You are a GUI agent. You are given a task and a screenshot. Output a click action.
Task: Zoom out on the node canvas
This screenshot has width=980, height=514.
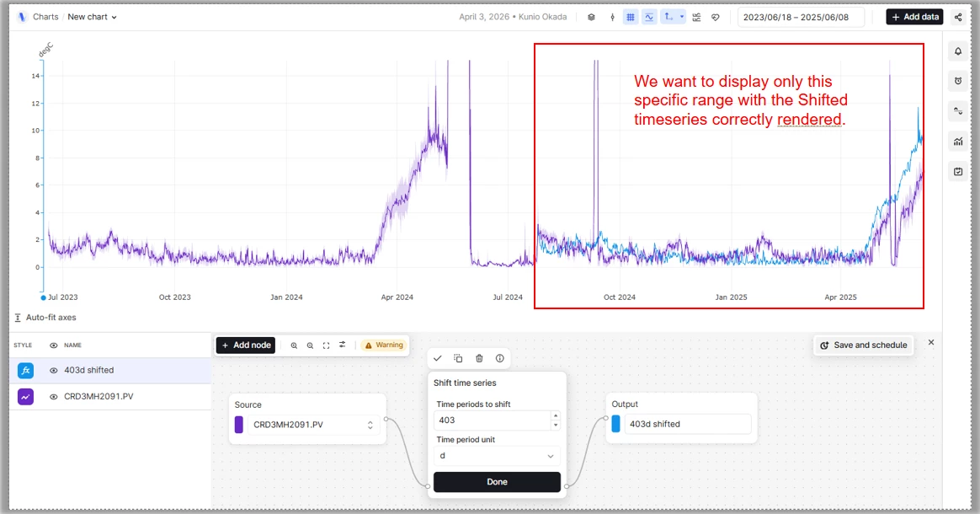(x=310, y=345)
